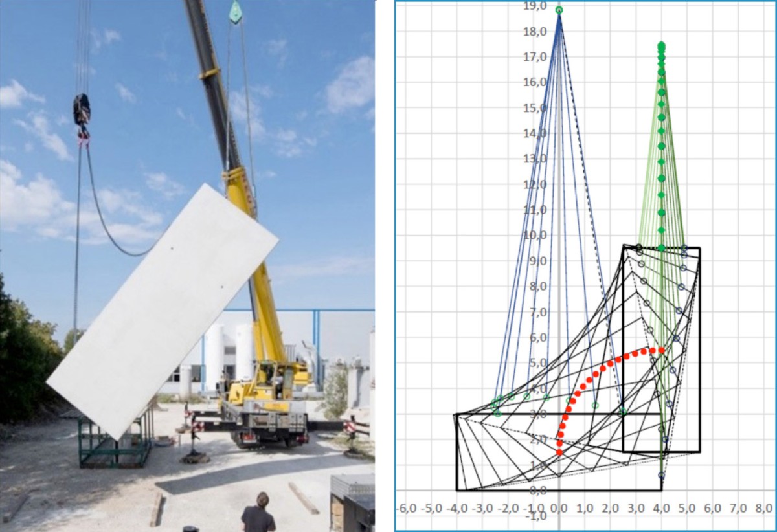
Task: Click the 5,0 label on horizontal axis
Action: click(686, 510)
